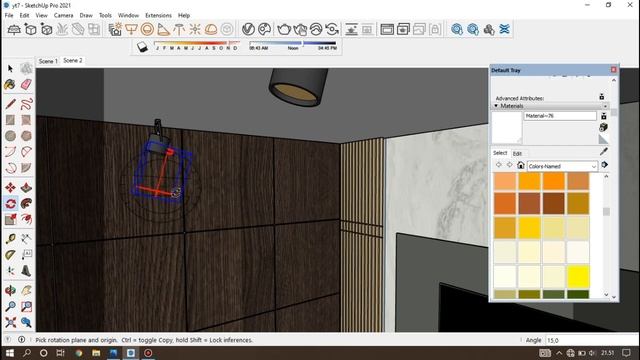Open File Explorer from taskbar
The width and height of the screenshot is (640, 360).
96,353
